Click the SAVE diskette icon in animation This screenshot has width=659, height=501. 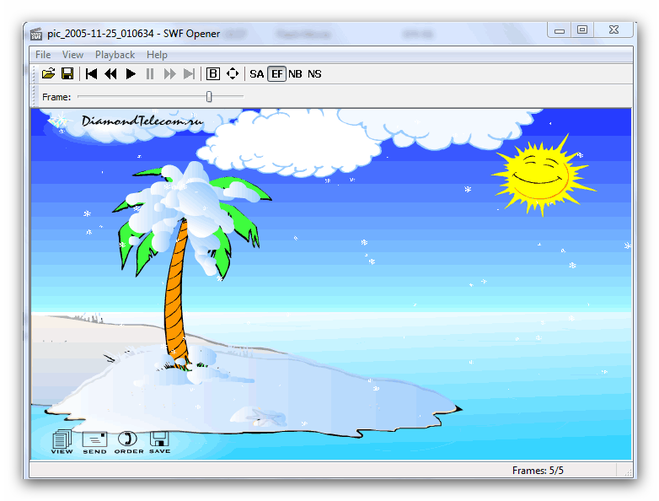point(159,439)
